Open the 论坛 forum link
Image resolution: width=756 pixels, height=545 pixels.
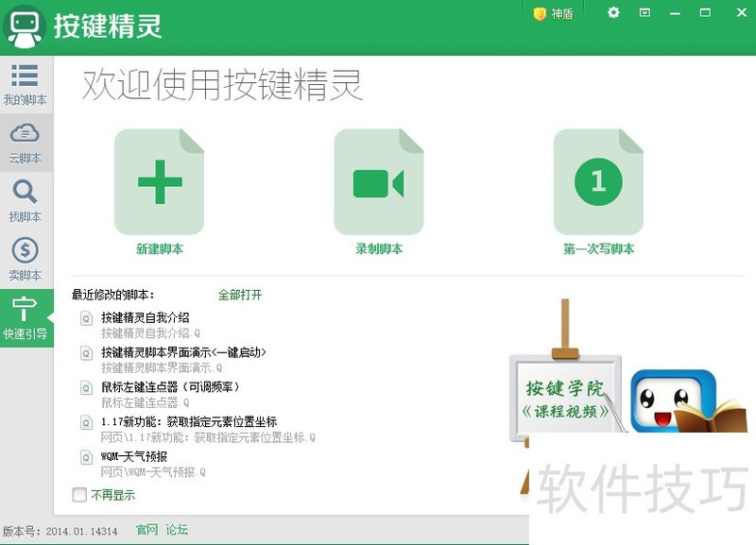pos(177,530)
